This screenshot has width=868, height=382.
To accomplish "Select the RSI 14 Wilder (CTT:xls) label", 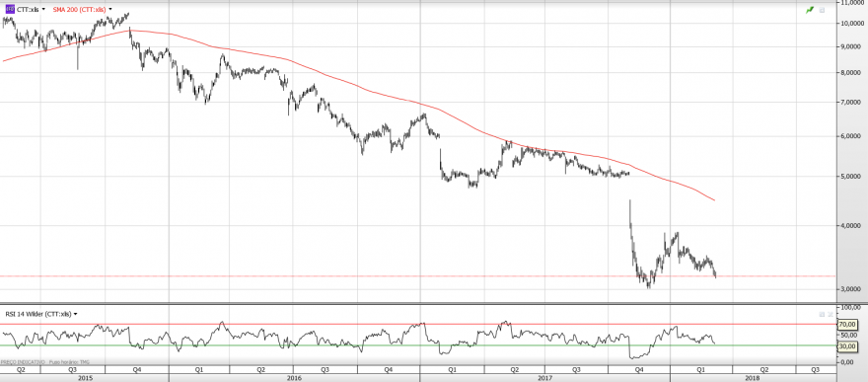I will coord(38,314).
